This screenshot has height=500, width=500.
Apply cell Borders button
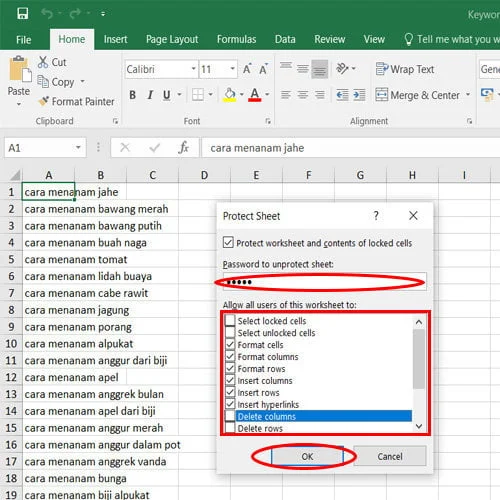[x=198, y=95]
